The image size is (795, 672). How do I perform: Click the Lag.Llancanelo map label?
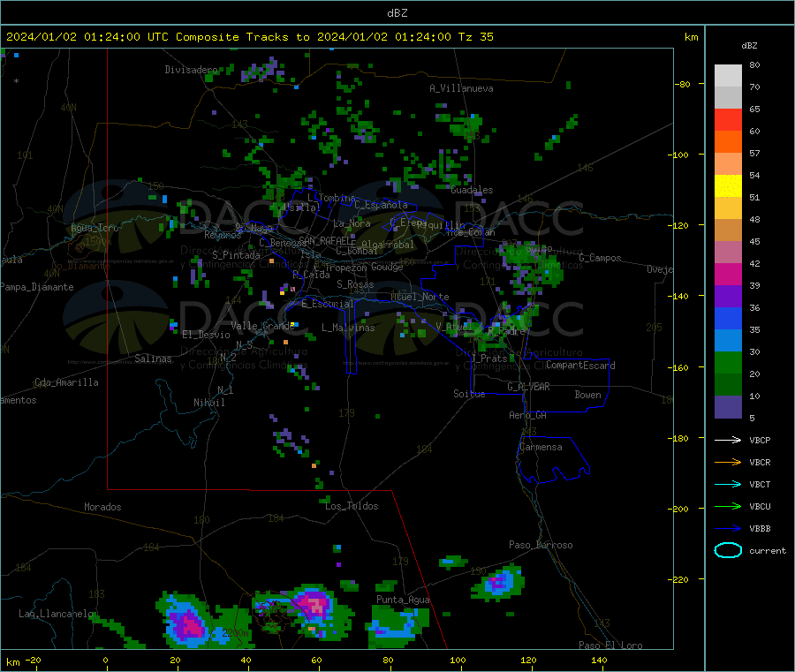tap(56, 614)
